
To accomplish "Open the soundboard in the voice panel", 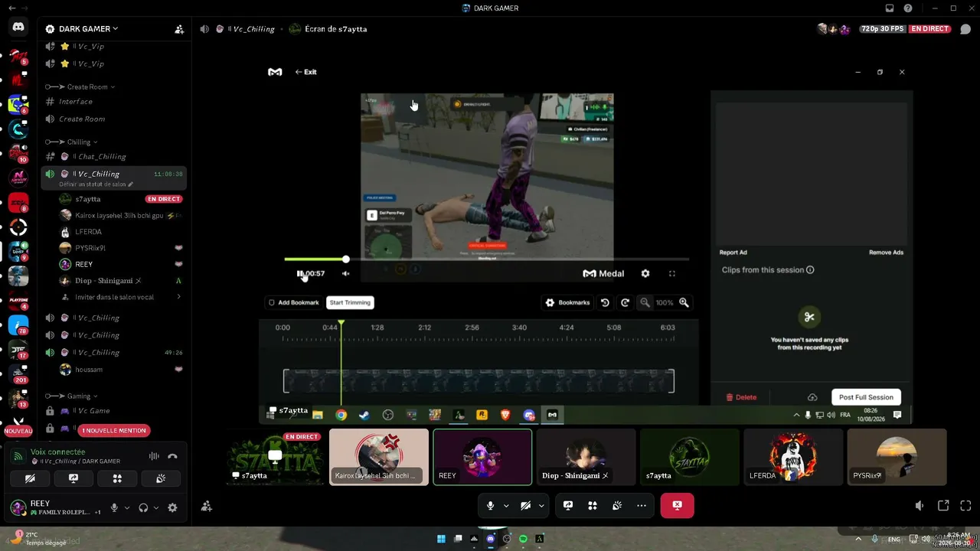I will pyautogui.click(x=161, y=478).
